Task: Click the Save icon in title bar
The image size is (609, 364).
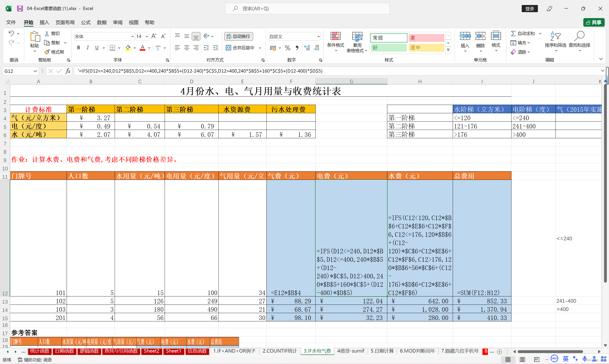Action: tap(20, 8)
